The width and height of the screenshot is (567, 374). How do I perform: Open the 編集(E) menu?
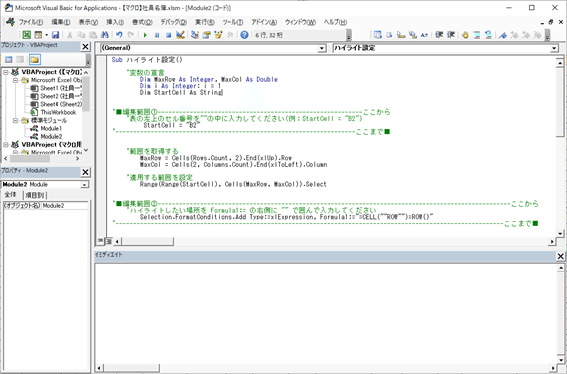tap(60, 22)
